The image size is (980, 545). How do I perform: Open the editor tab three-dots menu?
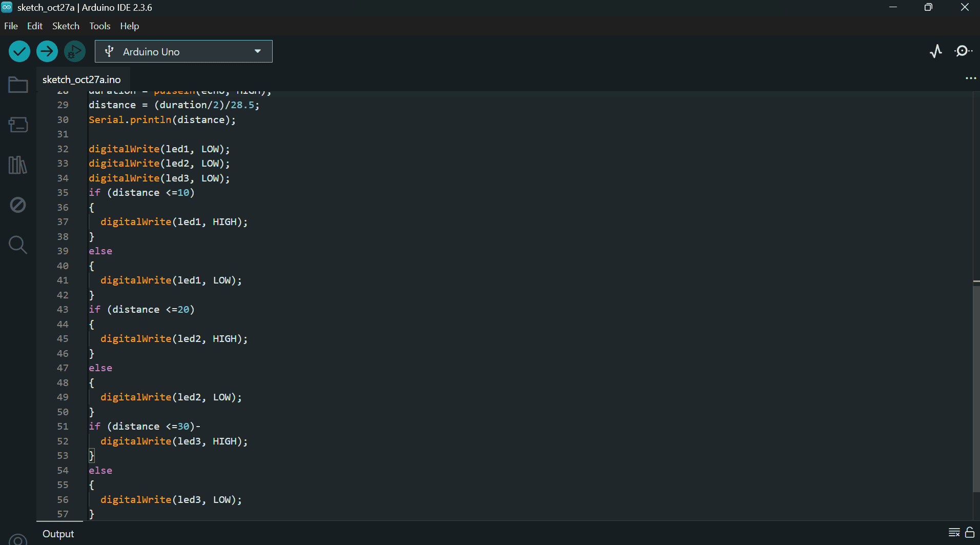(970, 78)
